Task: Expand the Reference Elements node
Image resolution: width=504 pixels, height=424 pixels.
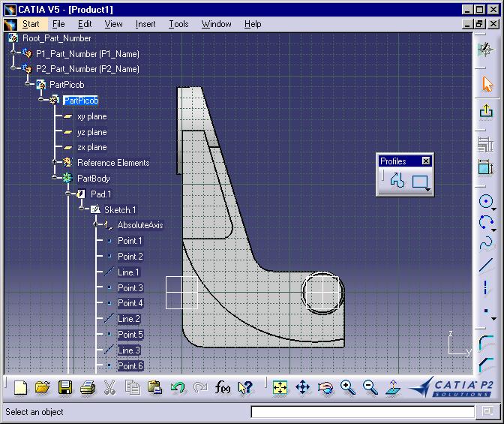Action: tap(55, 161)
